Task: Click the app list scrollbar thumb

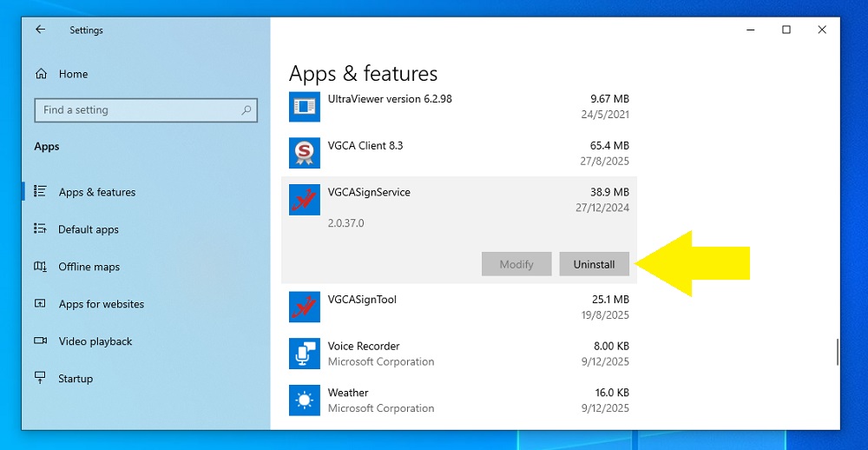Action: tap(837, 352)
